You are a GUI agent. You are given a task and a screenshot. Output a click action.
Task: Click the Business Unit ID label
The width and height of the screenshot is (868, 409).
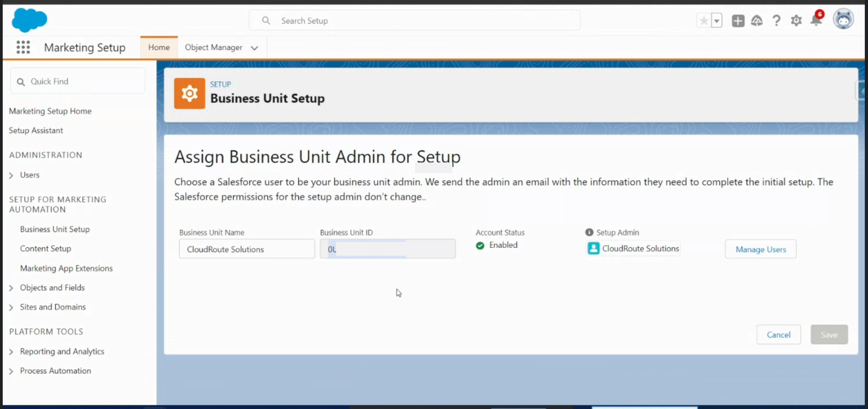[346, 233]
